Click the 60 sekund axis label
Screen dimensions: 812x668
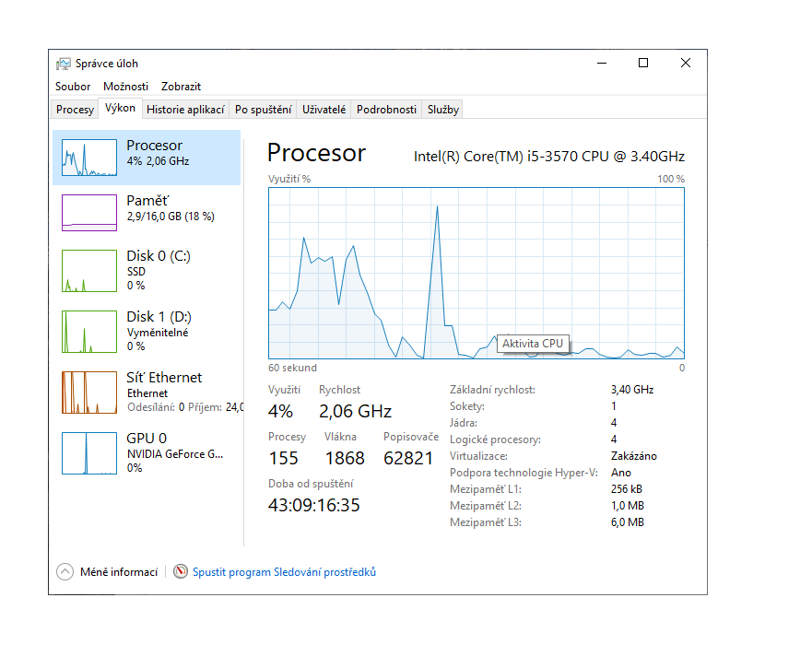pyautogui.click(x=292, y=368)
